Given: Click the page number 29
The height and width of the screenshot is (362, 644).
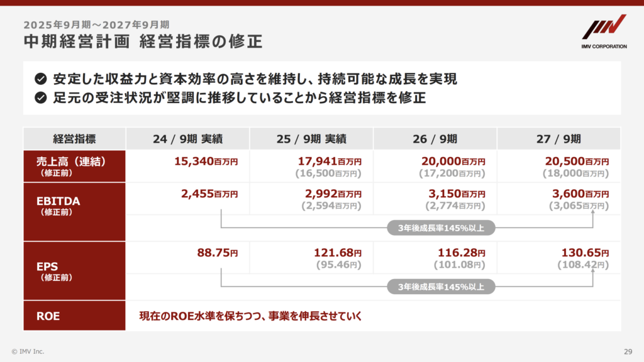Looking at the screenshot, I should pos(628,352).
